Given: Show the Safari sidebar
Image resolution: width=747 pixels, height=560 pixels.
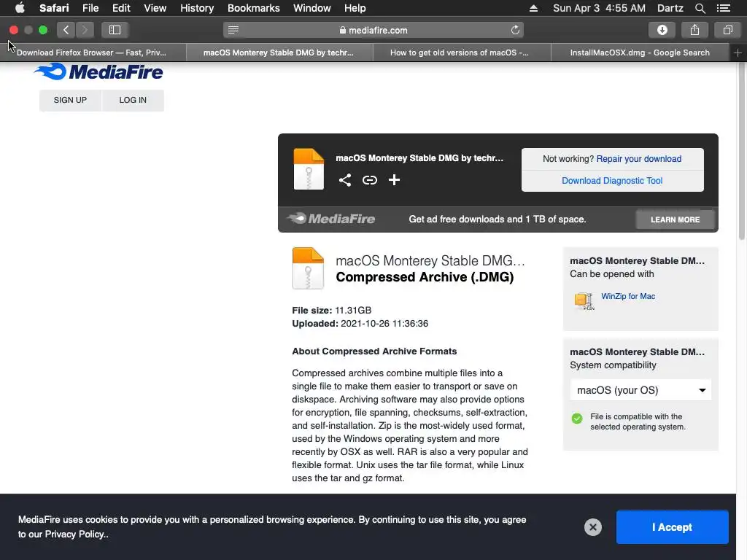Looking at the screenshot, I should (115, 30).
